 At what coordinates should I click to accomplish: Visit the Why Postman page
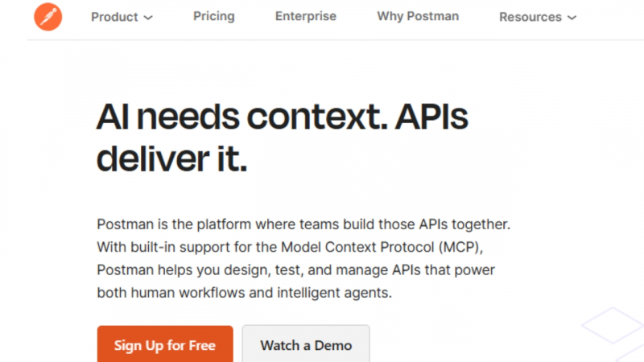pyautogui.click(x=418, y=16)
